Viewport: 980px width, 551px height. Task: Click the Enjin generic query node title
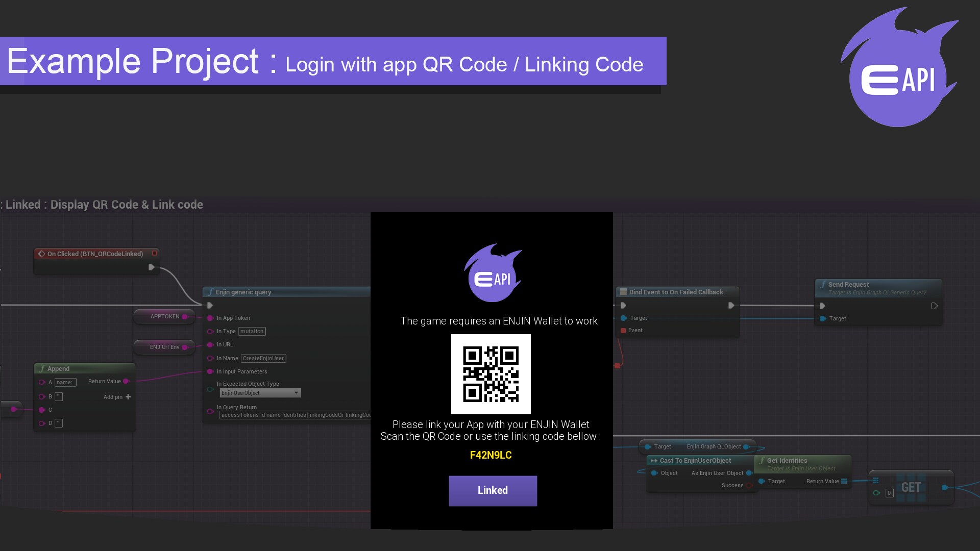(242, 292)
